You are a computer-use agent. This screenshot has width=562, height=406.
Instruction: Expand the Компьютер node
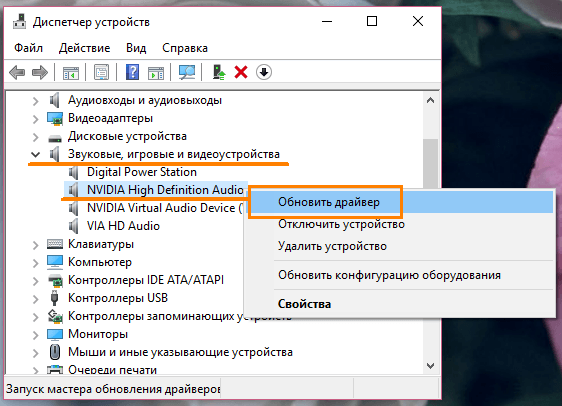(x=35, y=263)
